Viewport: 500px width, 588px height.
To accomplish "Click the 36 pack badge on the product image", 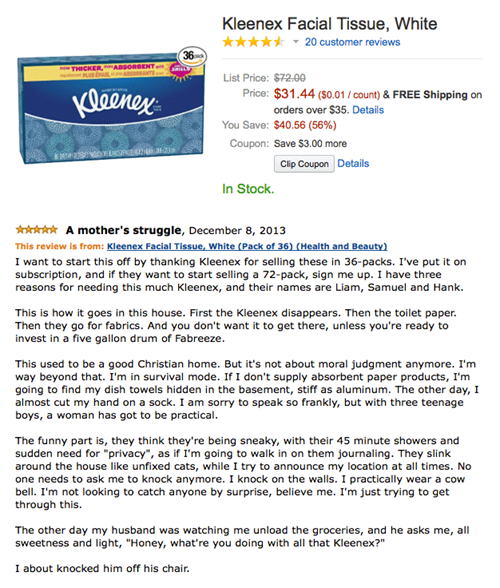I will (x=192, y=56).
